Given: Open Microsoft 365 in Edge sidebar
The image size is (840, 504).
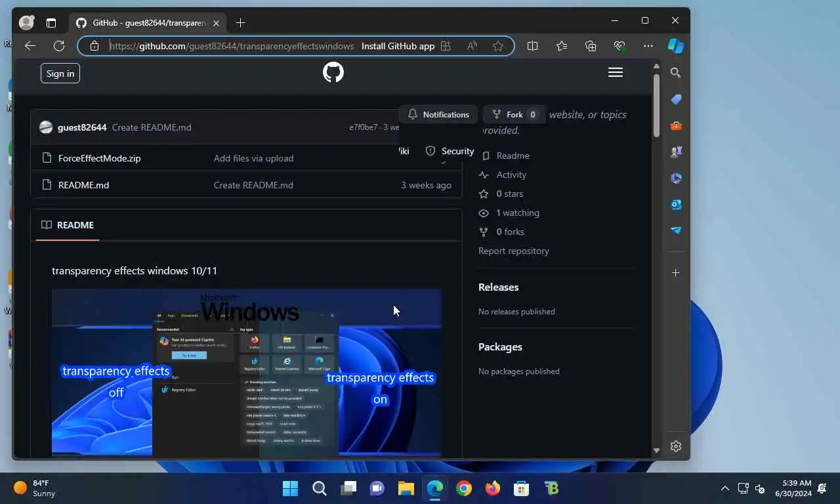Looking at the screenshot, I should point(676,178).
